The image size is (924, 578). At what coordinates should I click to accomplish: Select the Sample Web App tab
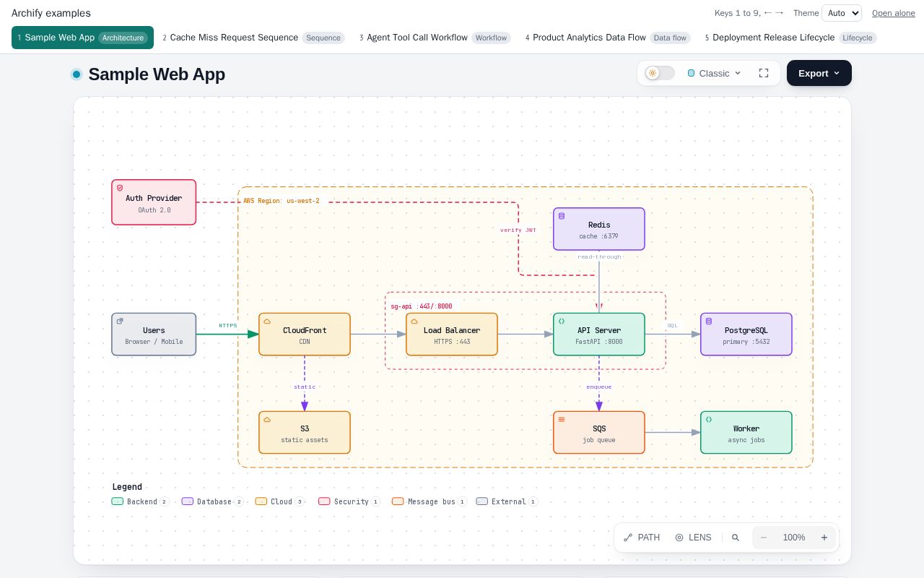pyautogui.click(x=82, y=38)
